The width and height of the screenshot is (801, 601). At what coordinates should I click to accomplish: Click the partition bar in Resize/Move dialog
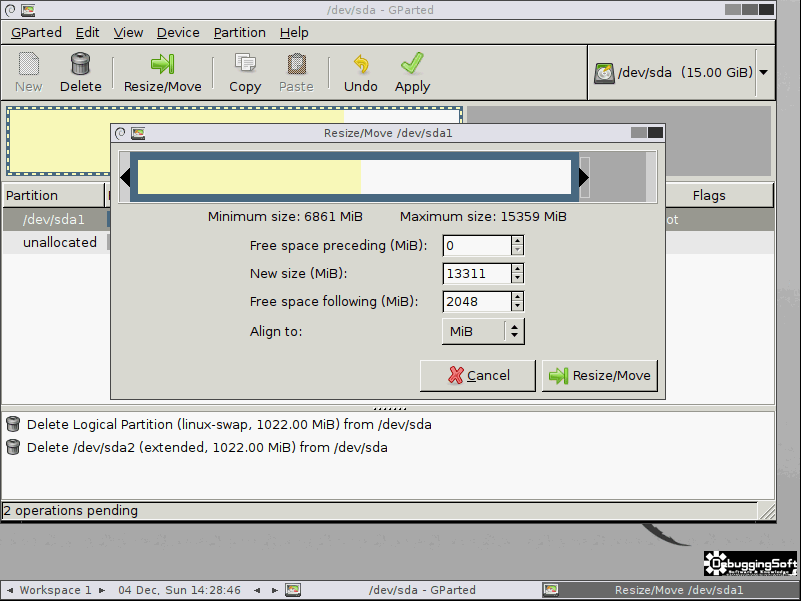click(x=355, y=177)
